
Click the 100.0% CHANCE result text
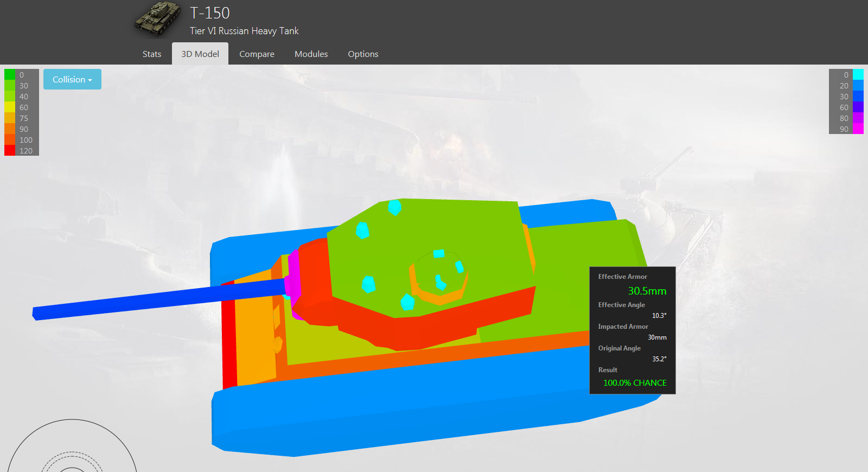[x=635, y=383]
